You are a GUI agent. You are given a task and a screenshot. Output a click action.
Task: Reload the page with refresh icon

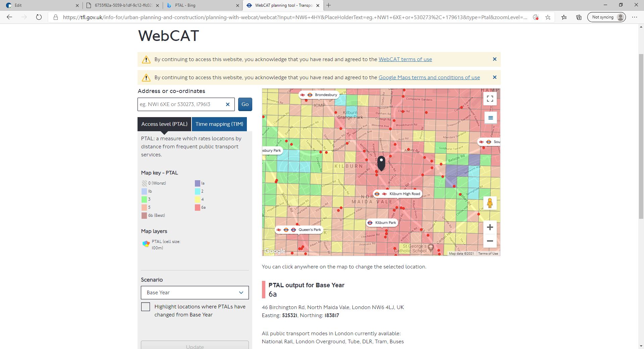pyautogui.click(x=39, y=17)
